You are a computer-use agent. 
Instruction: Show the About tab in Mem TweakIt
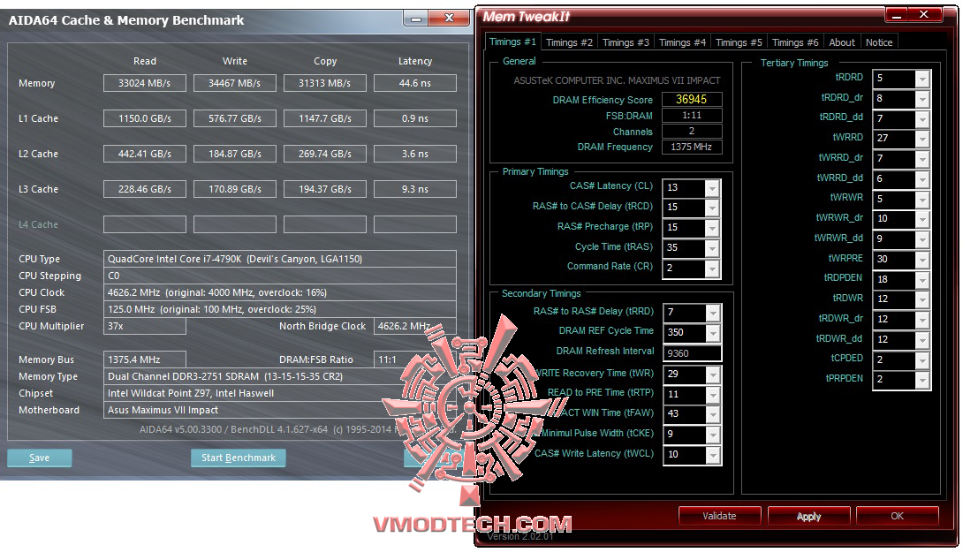(x=841, y=42)
